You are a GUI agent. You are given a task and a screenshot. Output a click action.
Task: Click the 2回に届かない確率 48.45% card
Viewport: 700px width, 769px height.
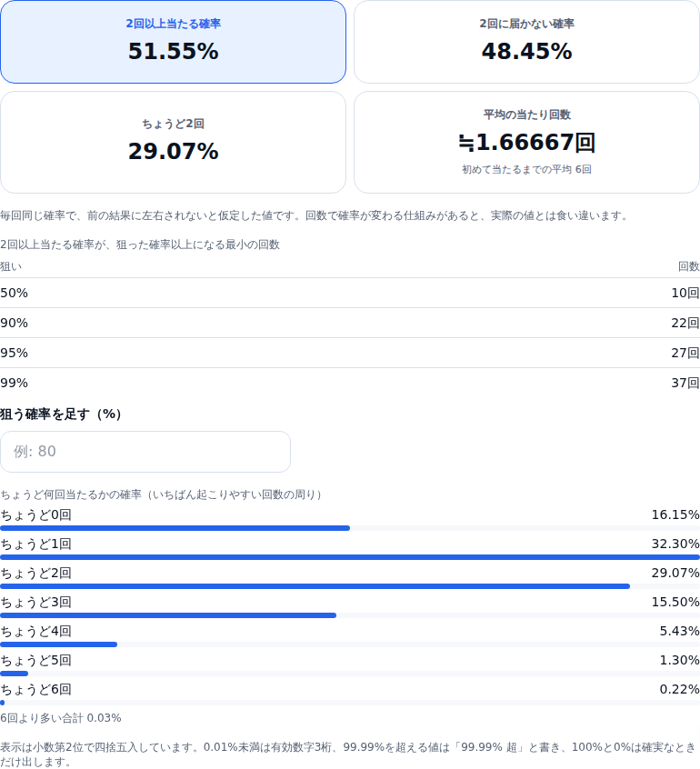coord(526,42)
